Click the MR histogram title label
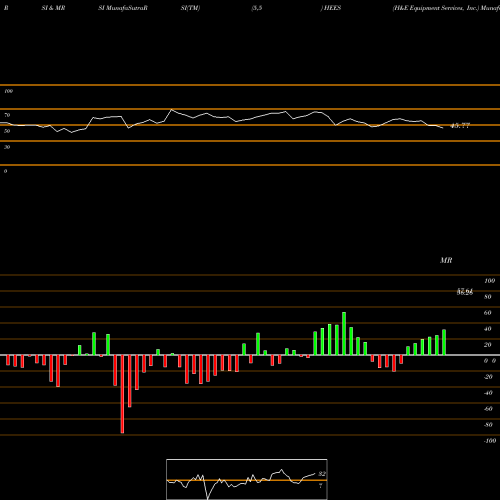500x500 pixels. point(446,260)
